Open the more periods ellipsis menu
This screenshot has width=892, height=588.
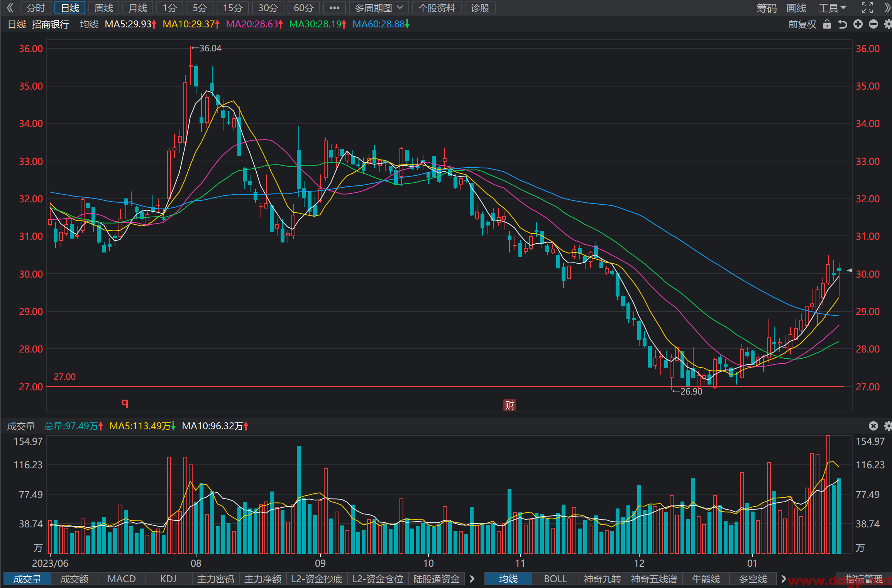pos(334,8)
